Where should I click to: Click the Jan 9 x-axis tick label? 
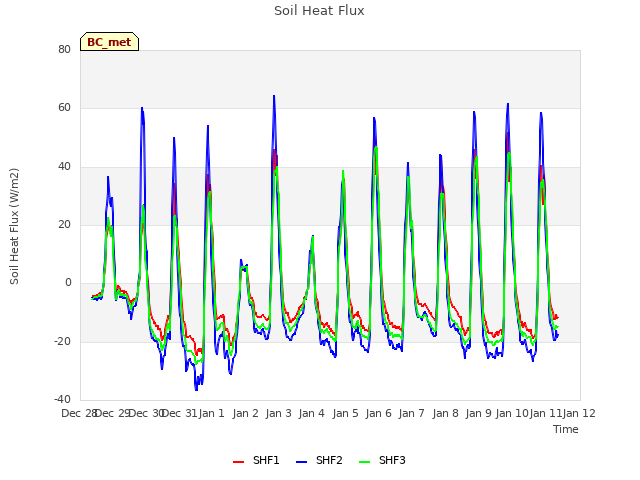478,413
